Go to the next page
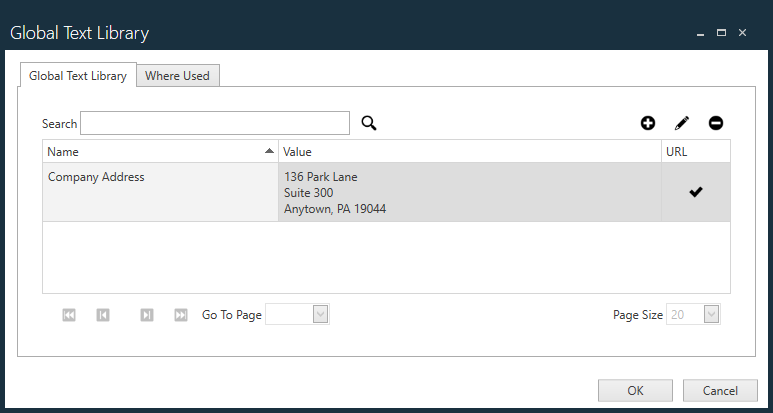This screenshot has width=773, height=413. point(147,315)
